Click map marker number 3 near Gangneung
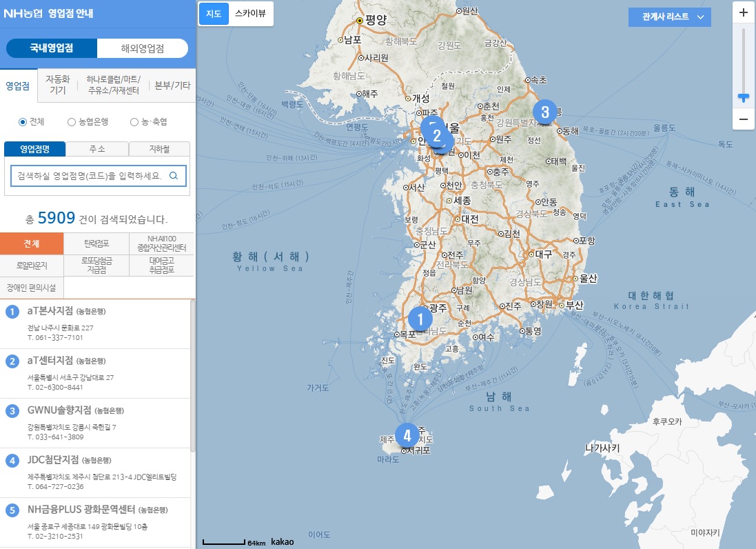Image resolution: width=756 pixels, height=549 pixels. pos(545,112)
